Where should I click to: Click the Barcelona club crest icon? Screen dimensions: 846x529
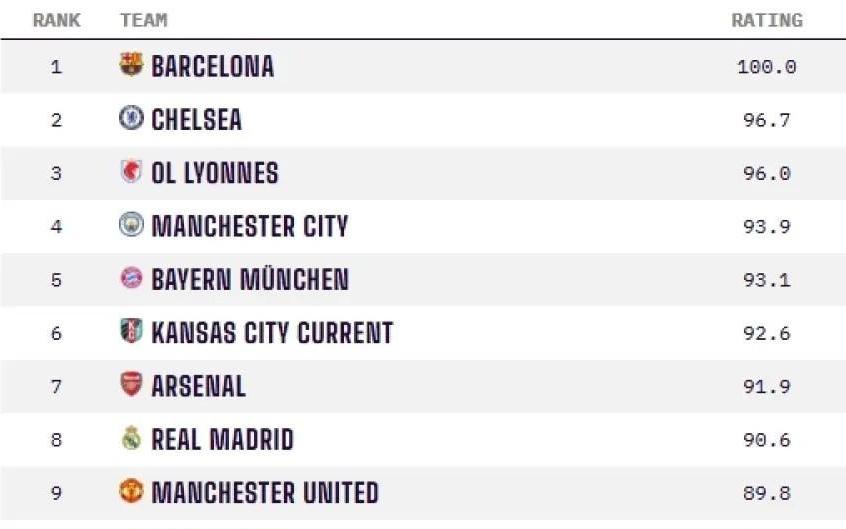click(x=131, y=66)
